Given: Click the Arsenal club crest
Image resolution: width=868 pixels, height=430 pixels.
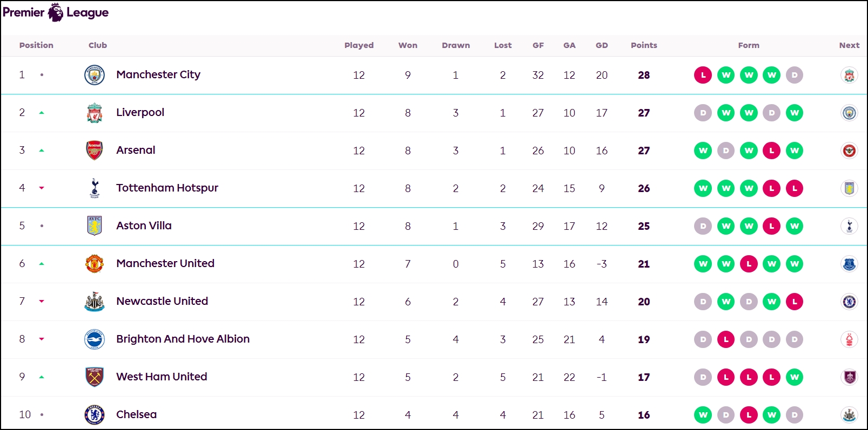Looking at the screenshot, I should click(93, 151).
